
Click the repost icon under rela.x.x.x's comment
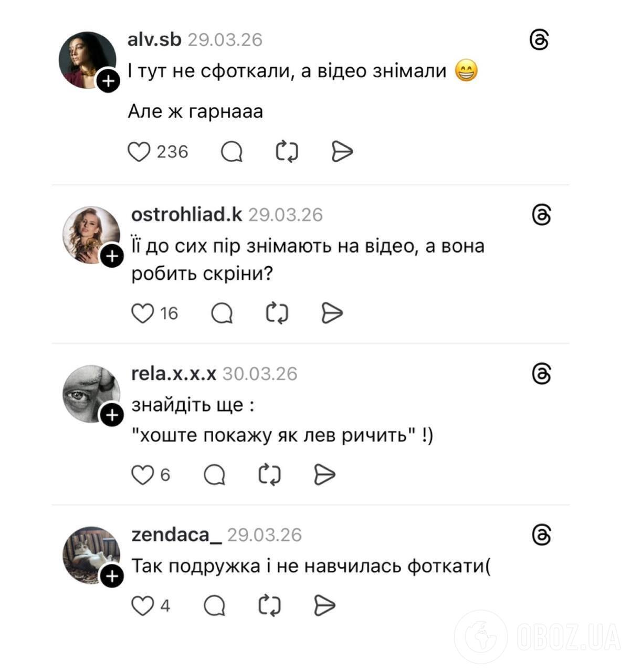pos(269,474)
